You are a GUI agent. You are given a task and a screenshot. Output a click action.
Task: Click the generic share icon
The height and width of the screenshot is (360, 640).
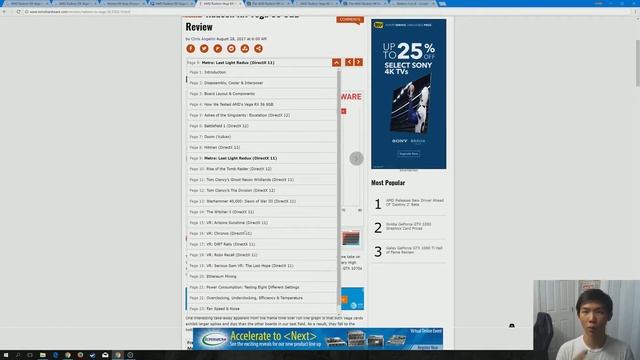click(x=258, y=49)
